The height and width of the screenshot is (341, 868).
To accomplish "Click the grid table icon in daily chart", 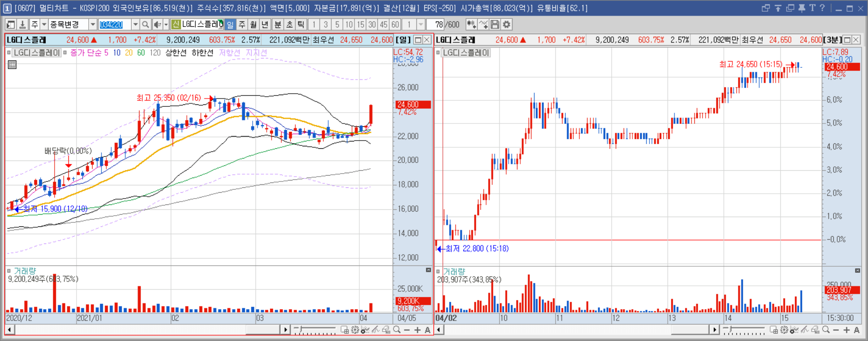I will (x=12, y=64).
